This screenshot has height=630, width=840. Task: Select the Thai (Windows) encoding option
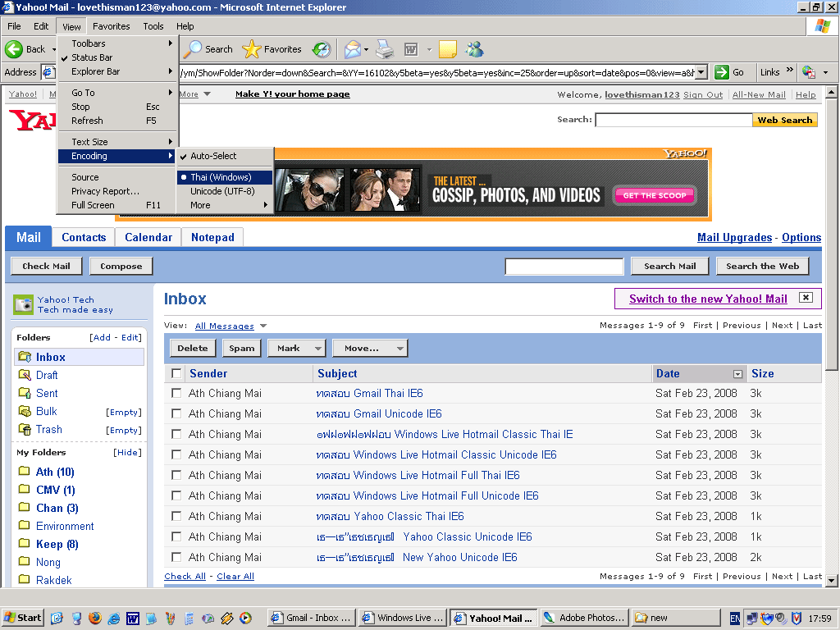225,177
